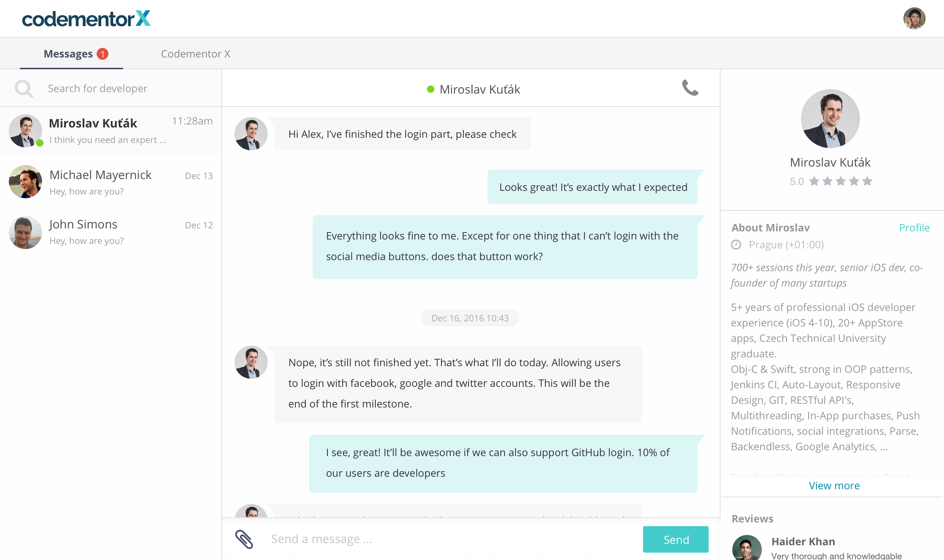Open the user avatar in top-right corner
The height and width of the screenshot is (560, 944).
914,18
